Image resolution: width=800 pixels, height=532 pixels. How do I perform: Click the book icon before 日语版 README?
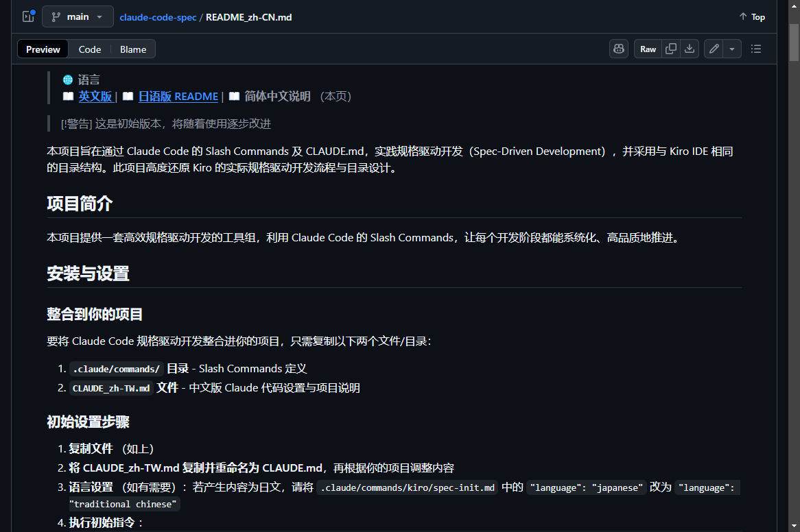tap(128, 96)
